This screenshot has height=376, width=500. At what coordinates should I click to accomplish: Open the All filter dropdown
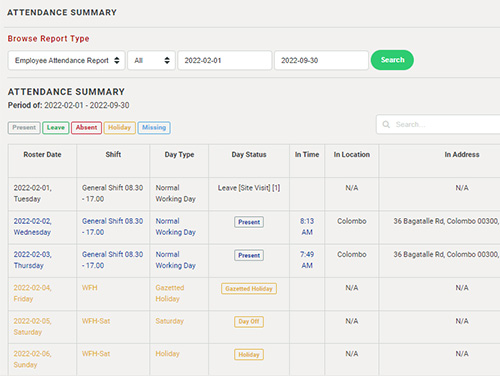(151, 60)
